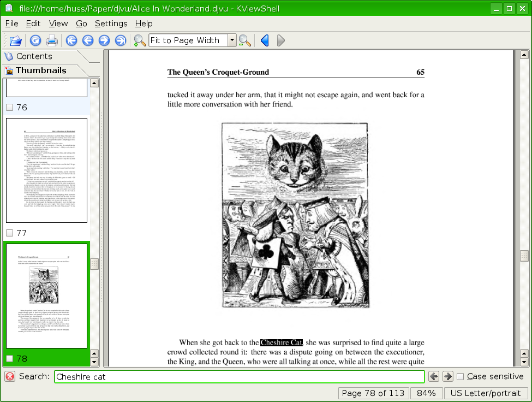Jump to the first page

click(x=71, y=41)
